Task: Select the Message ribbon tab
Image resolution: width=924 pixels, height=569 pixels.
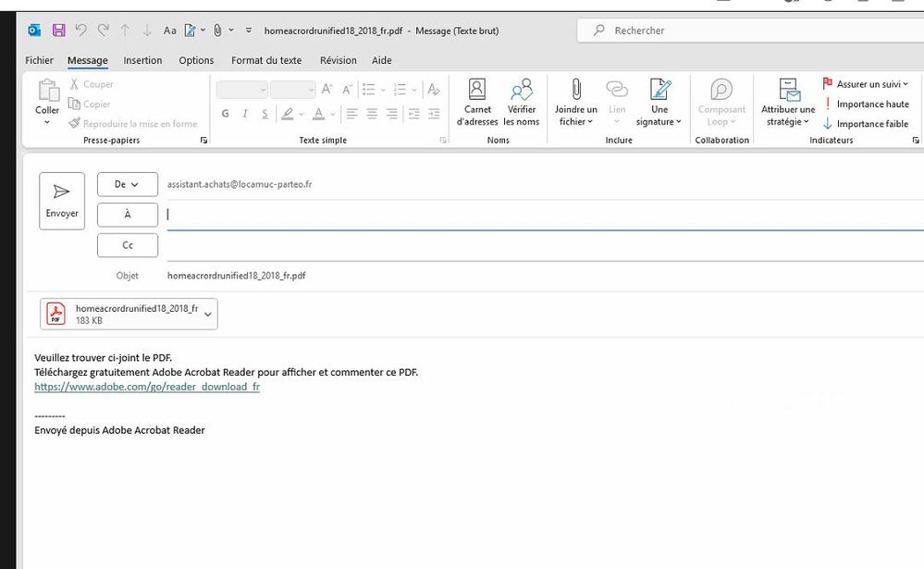Action: (87, 60)
